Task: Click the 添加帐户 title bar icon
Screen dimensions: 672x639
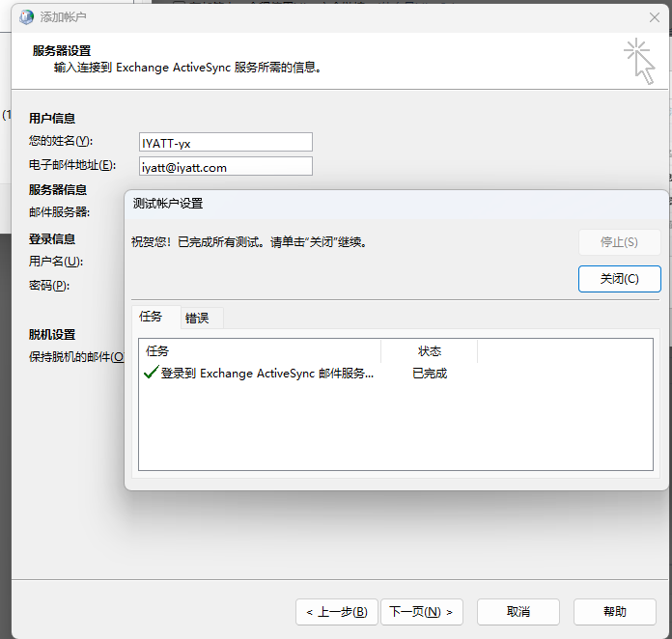Action: click(27, 17)
